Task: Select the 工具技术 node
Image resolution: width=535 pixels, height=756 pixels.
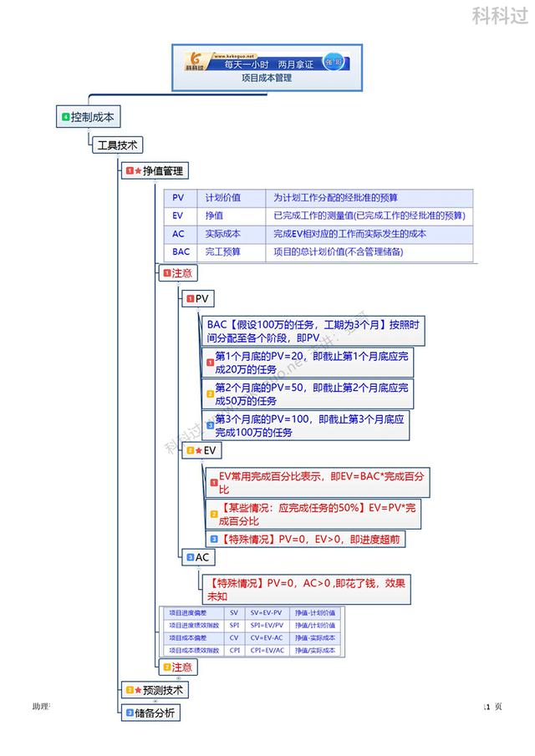Action: pos(117,145)
